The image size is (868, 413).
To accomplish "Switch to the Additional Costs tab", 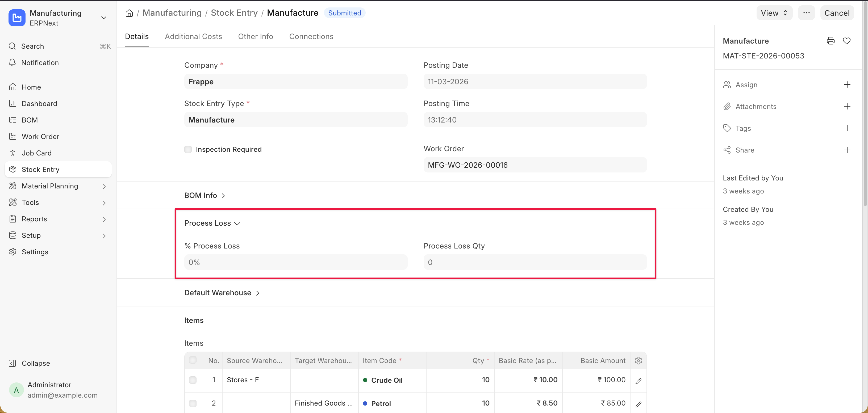I will [x=193, y=36].
